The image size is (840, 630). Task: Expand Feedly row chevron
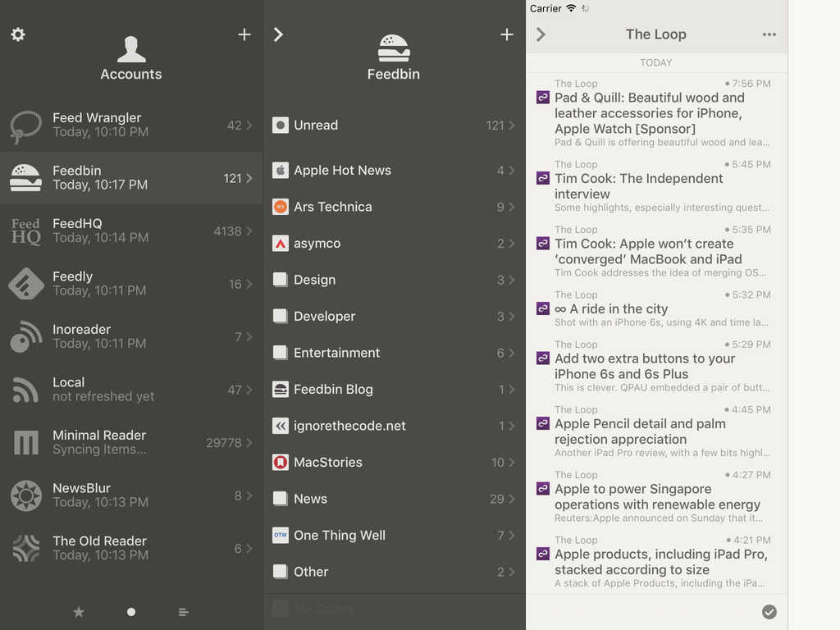(249, 284)
